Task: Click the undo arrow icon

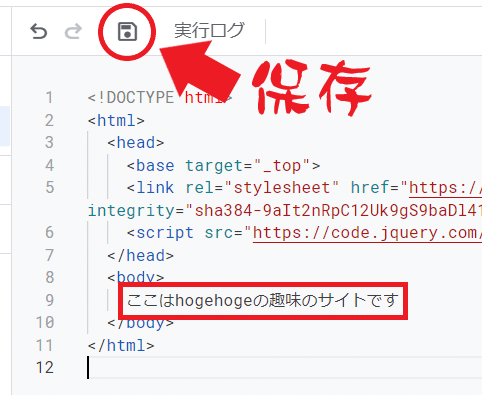Action: (39, 31)
